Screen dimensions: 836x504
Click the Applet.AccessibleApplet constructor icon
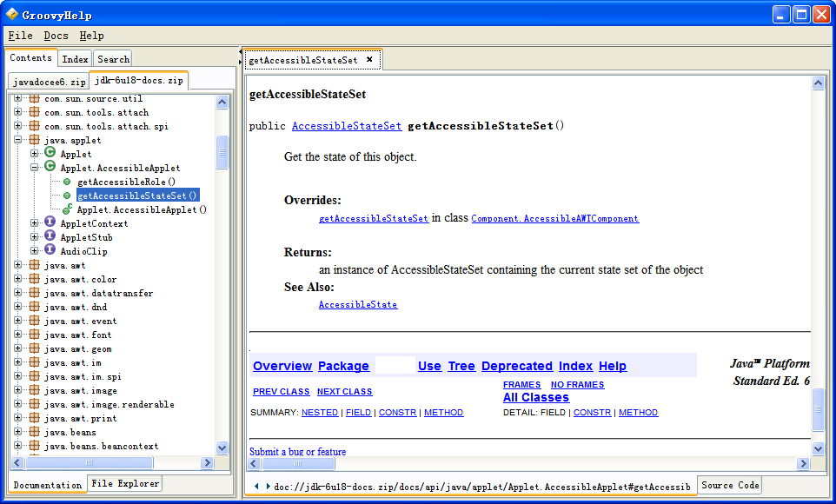click(67, 209)
